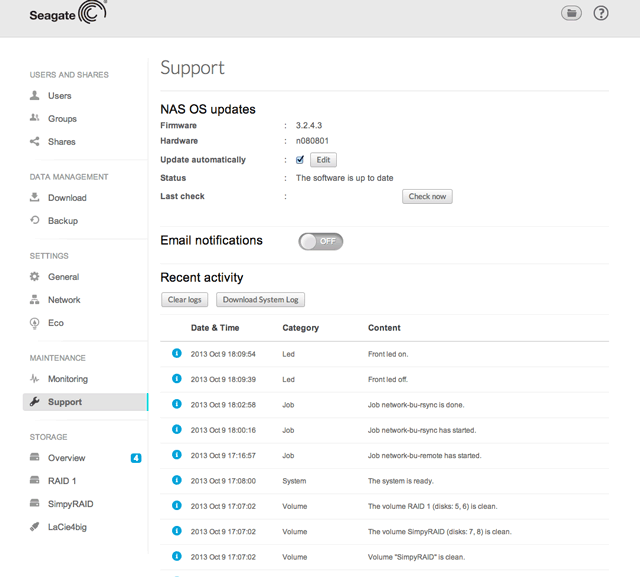Open the folder icon in top header
This screenshot has height=577, width=640.
[571, 13]
